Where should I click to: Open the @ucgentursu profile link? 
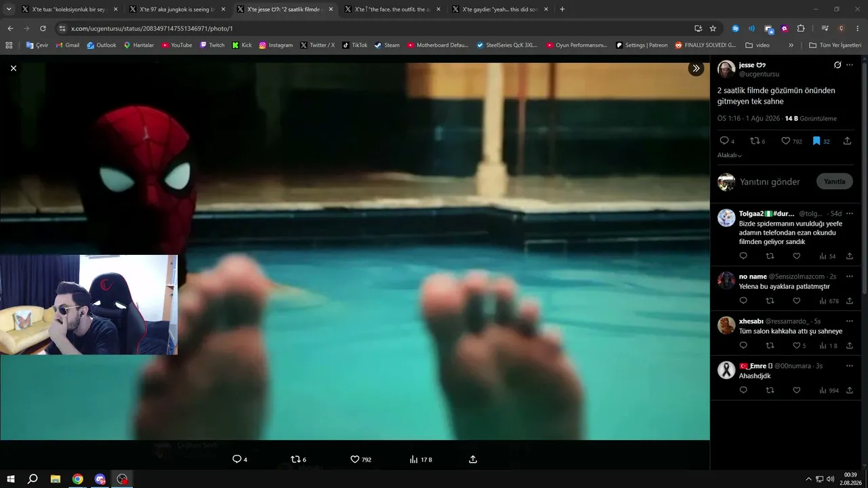[759, 74]
